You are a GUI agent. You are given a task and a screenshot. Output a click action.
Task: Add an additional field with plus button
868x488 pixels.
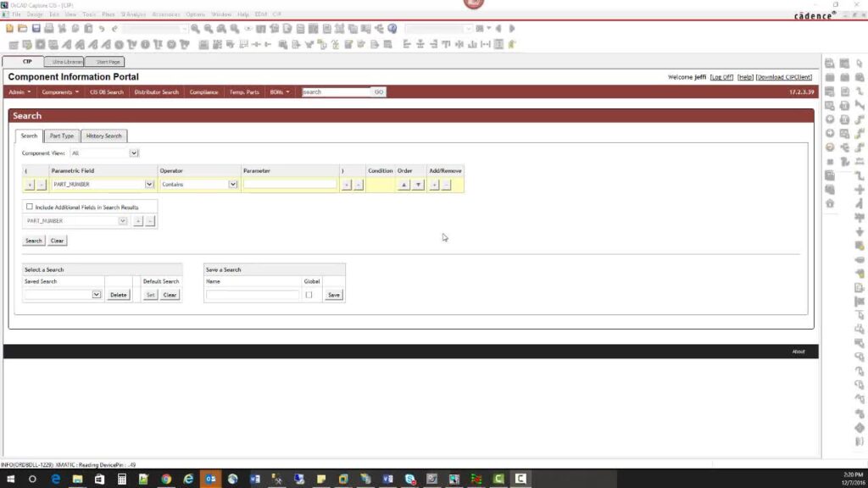pos(138,221)
